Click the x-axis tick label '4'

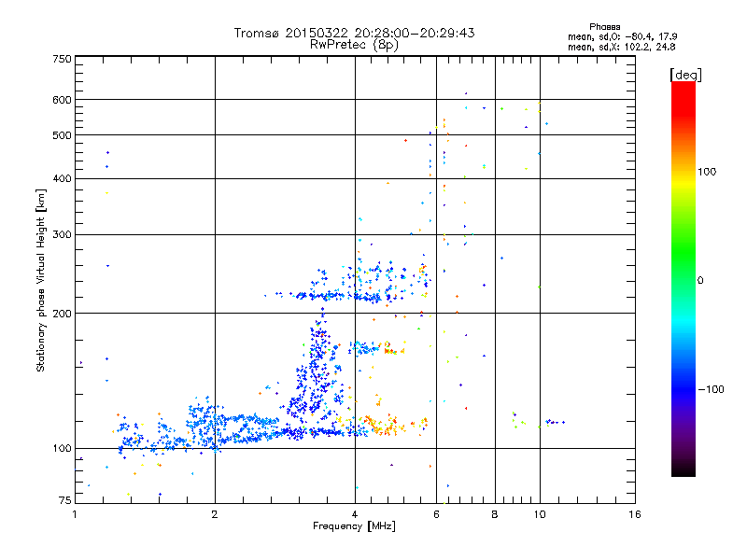pyautogui.click(x=355, y=514)
